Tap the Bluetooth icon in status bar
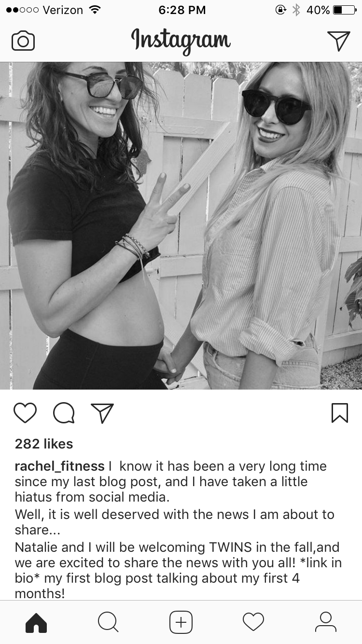This screenshot has height=644, width=362. [x=296, y=10]
